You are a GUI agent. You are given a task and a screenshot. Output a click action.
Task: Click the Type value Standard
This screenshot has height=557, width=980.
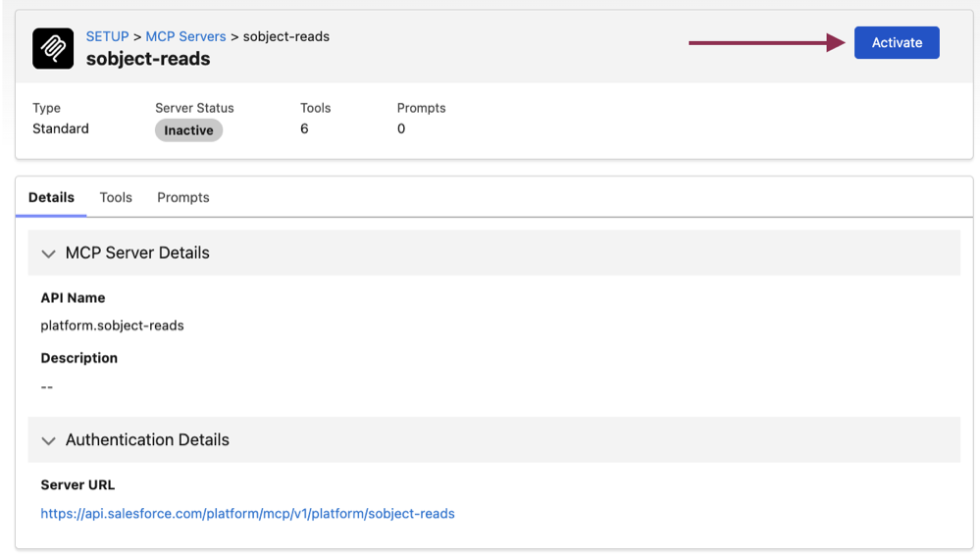(x=61, y=128)
